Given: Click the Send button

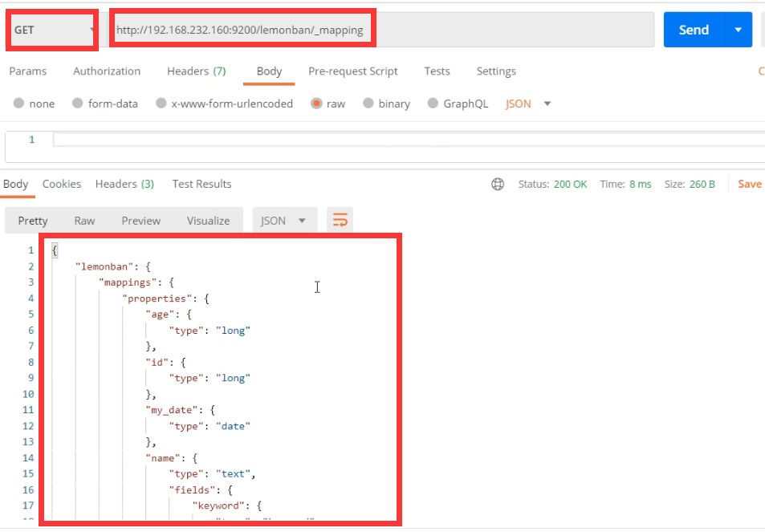Looking at the screenshot, I should pyautogui.click(x=694, y=30).
